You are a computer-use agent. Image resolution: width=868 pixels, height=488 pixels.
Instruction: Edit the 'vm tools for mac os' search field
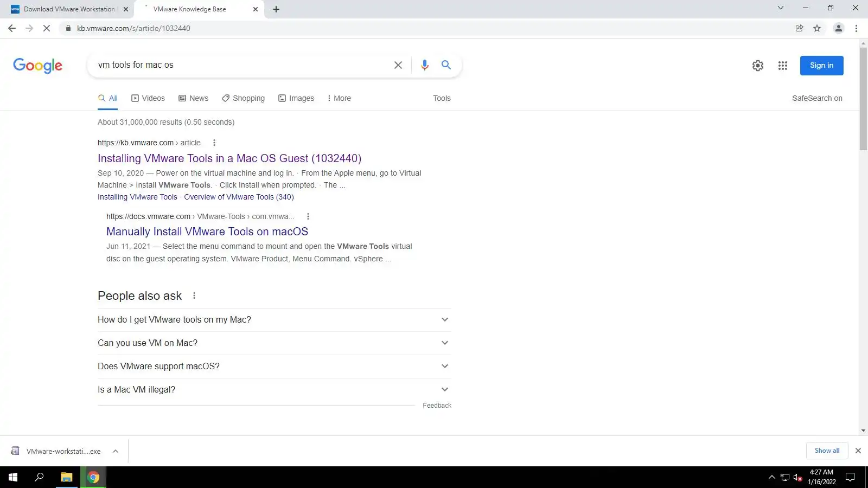pyautogui.click(x=241, y=65)
